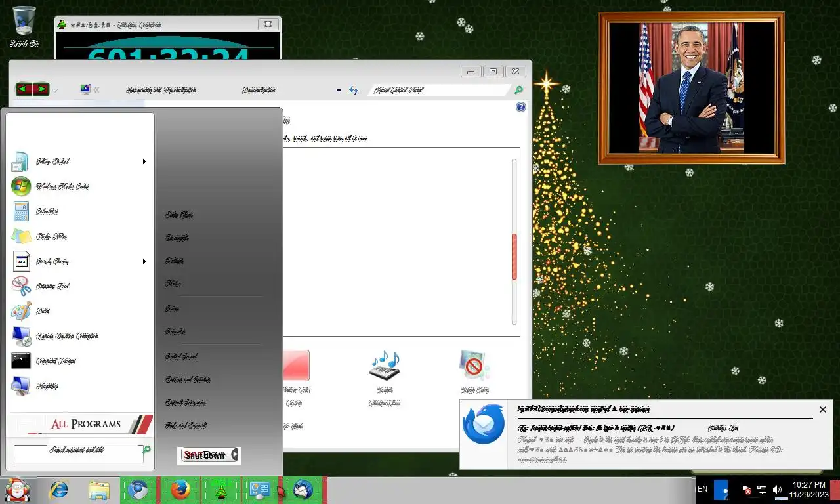
Task: Switch to Firefox on the taskbar
Action: click(180, 490)
